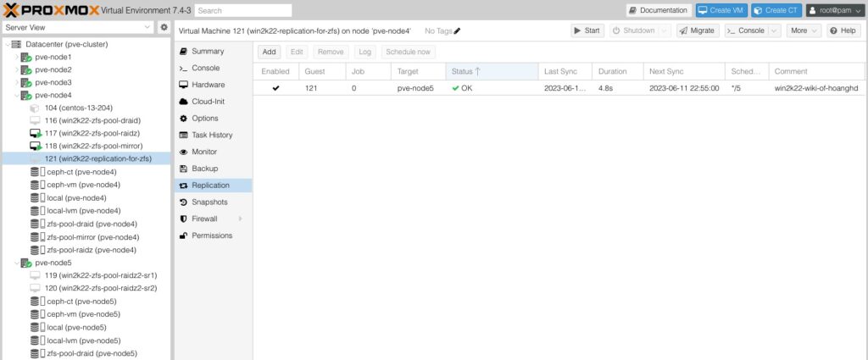Click the Datacenter server icon in tree
Viewport: 868px width, 360px height.
pos(17,44)
